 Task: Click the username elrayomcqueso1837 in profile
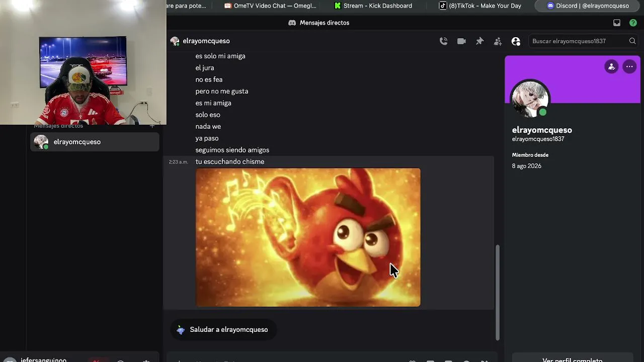pos(538,139)
